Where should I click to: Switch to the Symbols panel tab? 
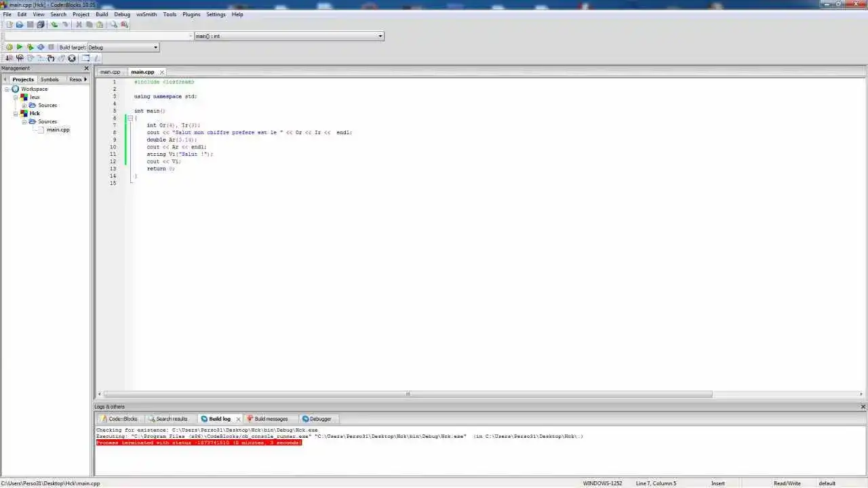pyautogui.click(x=50, y=79)
